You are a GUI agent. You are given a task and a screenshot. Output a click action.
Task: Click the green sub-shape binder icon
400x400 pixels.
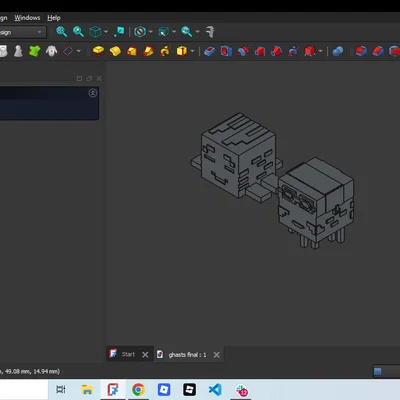click(34, 51)
